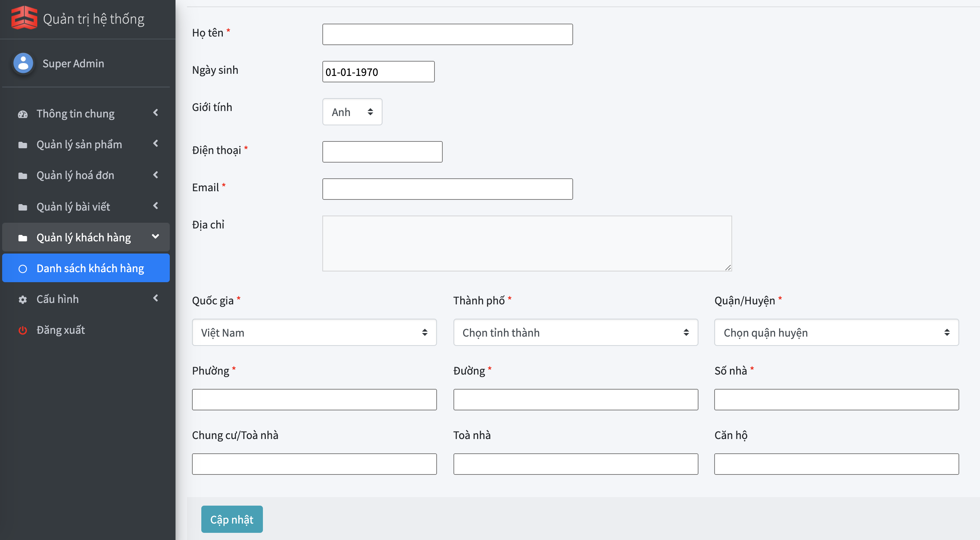The image size is (980, 540).
Task: Click the Super Admin username link
Action: (x=73, y=63)
